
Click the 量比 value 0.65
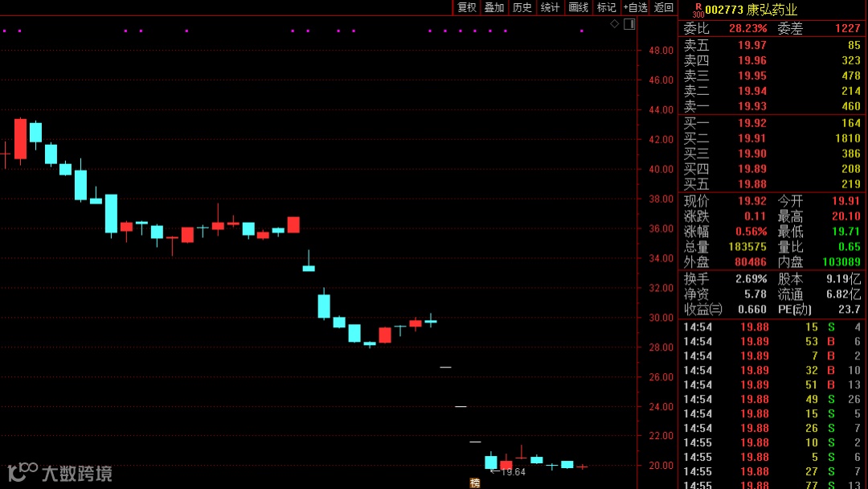(x=850, y=247)
